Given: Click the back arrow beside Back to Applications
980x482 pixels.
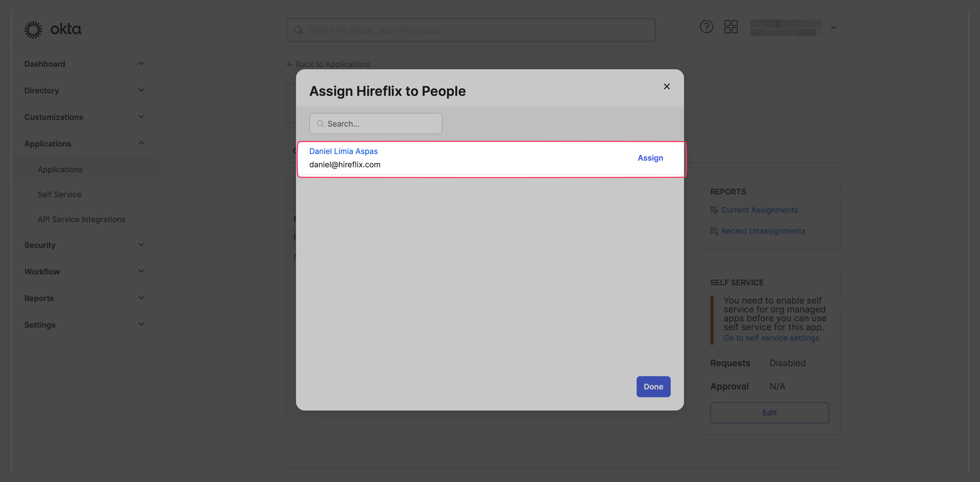Looking at the screenshot, I should click(290, 64).
